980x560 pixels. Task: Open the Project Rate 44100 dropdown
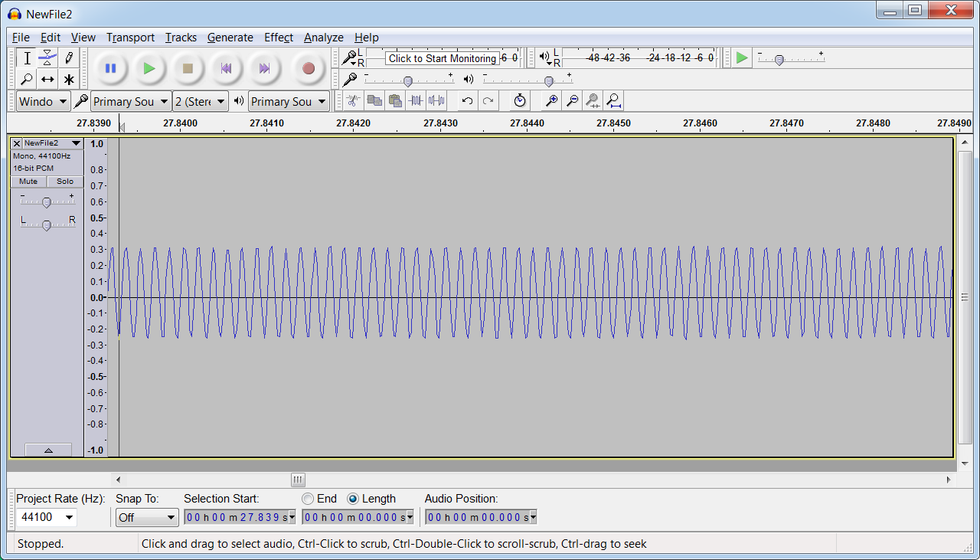click(x=47, y=517)
